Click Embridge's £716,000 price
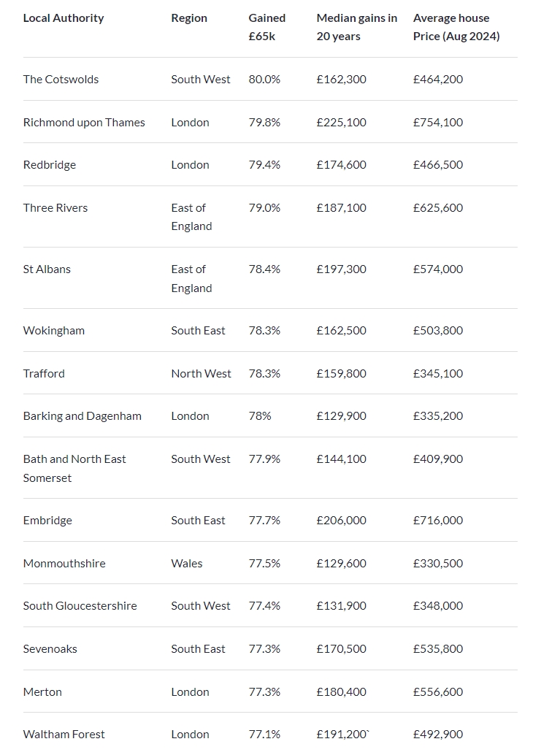Screen dimensions: 560x755 pos(438,521)
